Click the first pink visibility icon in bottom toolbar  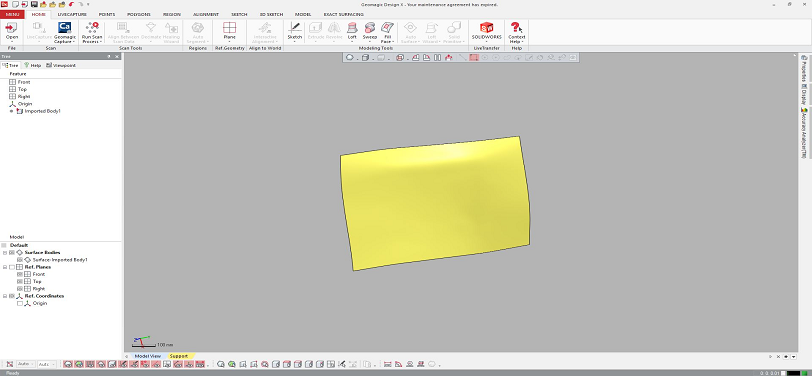pos(68,364)
